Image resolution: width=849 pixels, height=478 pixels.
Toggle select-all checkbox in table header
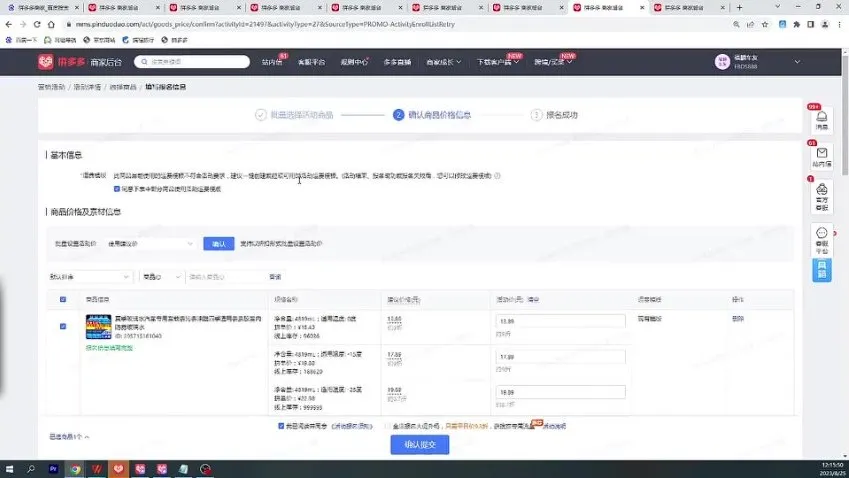64,299
